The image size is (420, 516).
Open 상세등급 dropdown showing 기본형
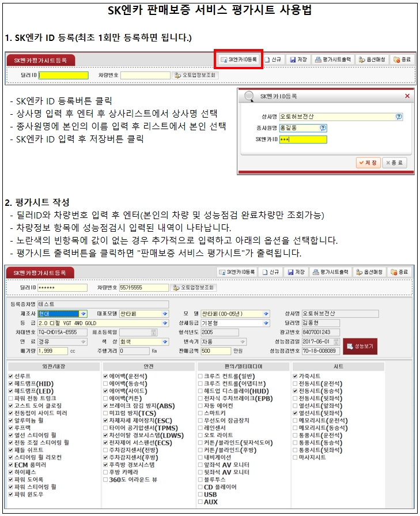coord(266,323)
